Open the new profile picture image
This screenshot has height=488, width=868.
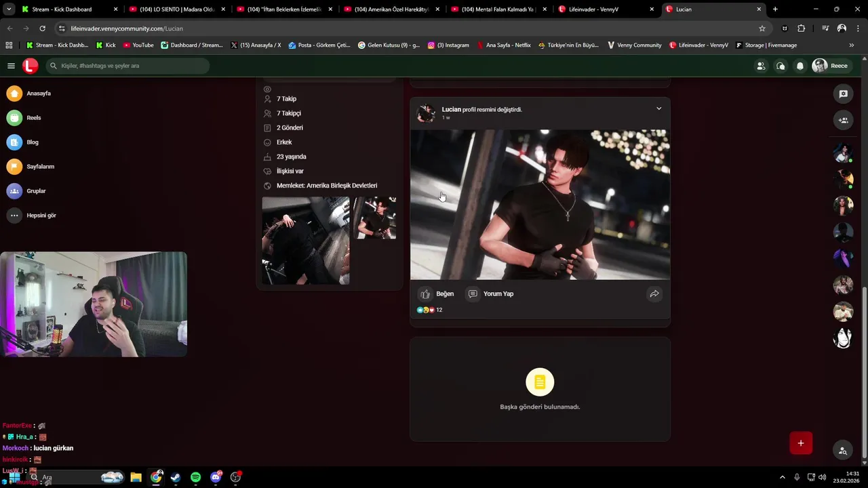tap(540, 205)
